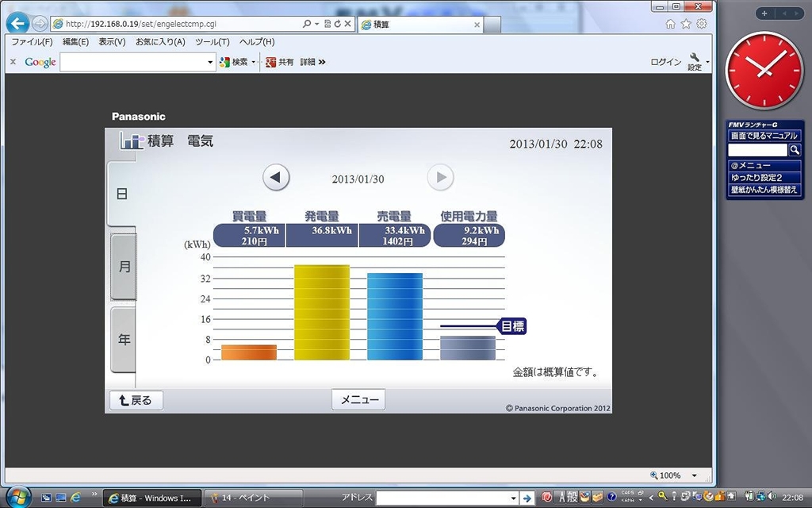Open the ファイル(F) menu

(32, 42)
